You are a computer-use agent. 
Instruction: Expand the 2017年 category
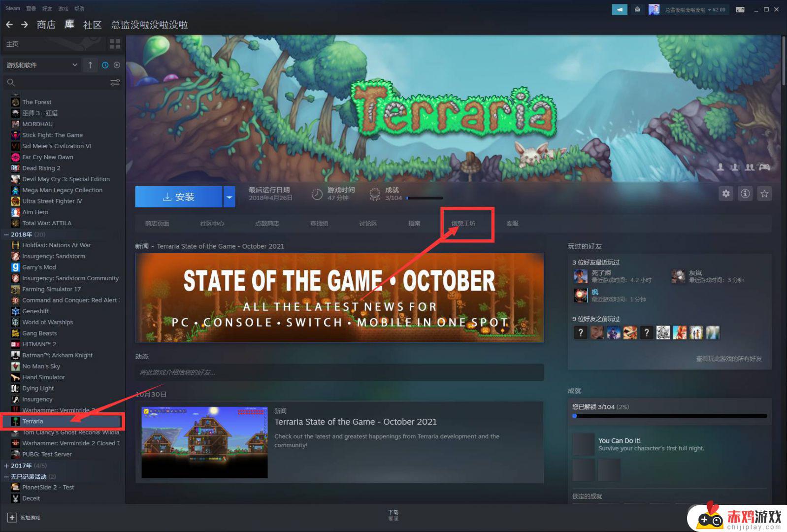6,465
